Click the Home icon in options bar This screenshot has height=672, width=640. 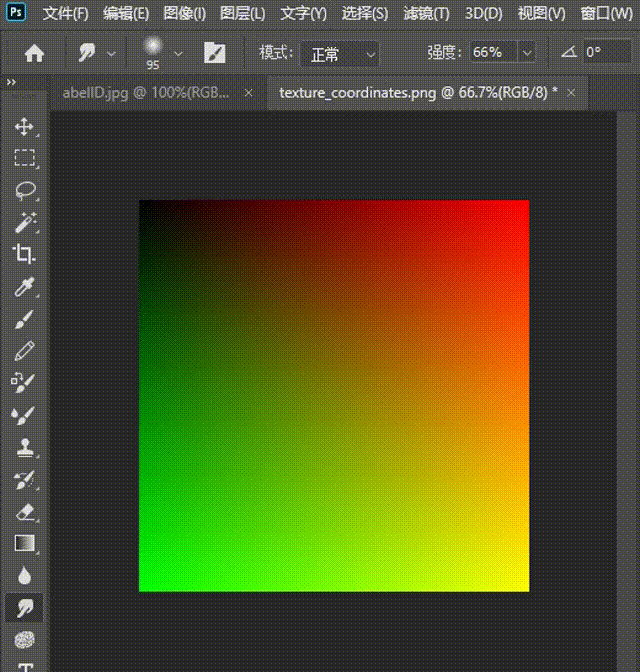click(x=34, y=53)
